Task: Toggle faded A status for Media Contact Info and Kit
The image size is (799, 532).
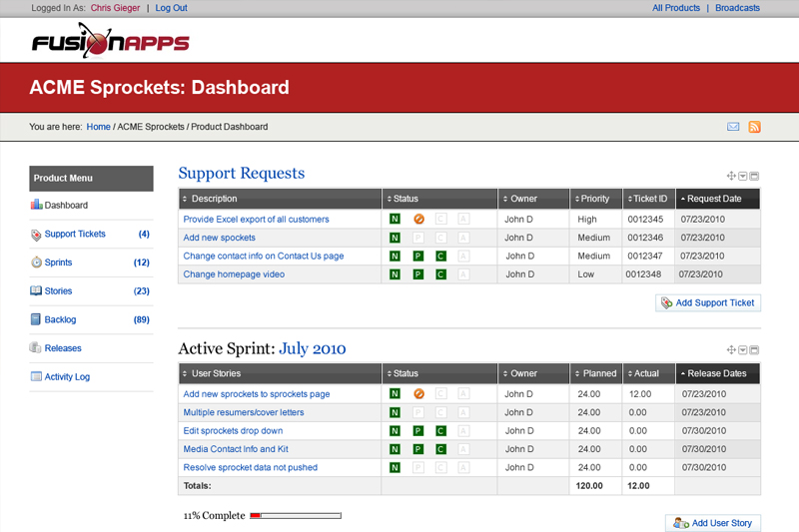Action: [x=463, y=449]
